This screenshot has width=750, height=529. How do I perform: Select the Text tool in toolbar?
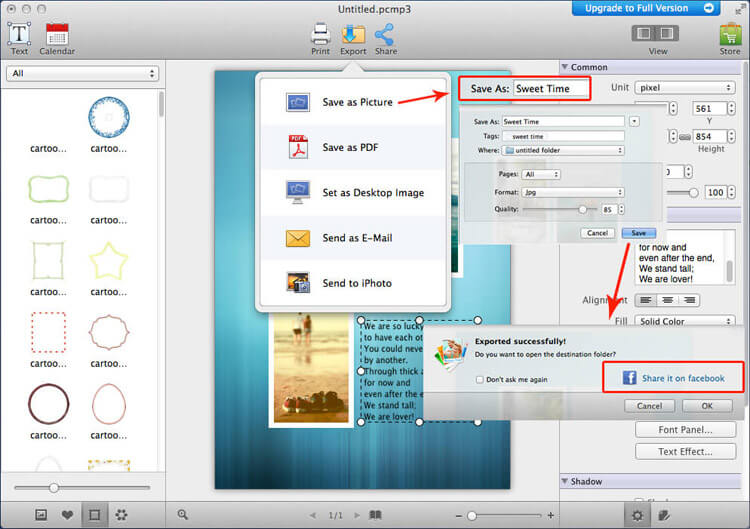point(19,39)
